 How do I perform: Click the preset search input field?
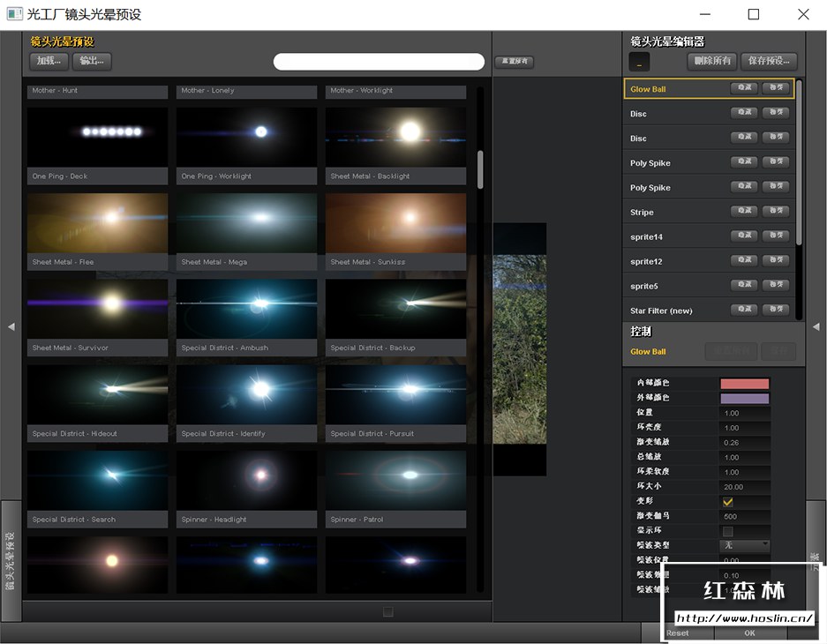[379, 62]
